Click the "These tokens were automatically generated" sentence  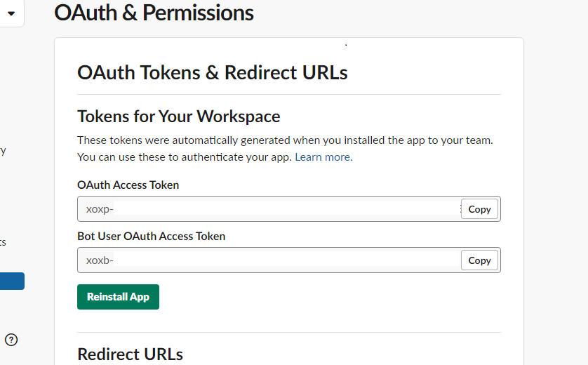[x=285, y=140]
